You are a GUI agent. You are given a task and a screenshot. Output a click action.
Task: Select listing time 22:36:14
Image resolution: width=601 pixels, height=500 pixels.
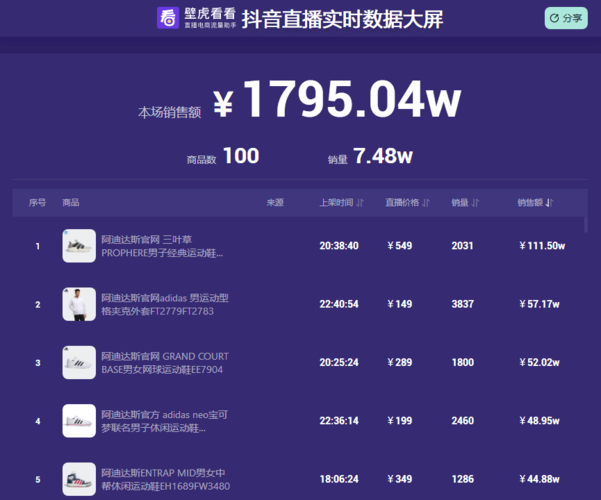[339, 421]
